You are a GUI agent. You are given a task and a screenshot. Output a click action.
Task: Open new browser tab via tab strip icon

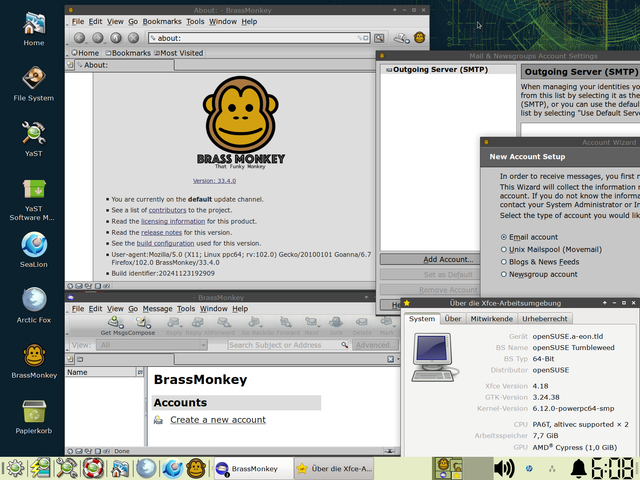coord(70,64)
